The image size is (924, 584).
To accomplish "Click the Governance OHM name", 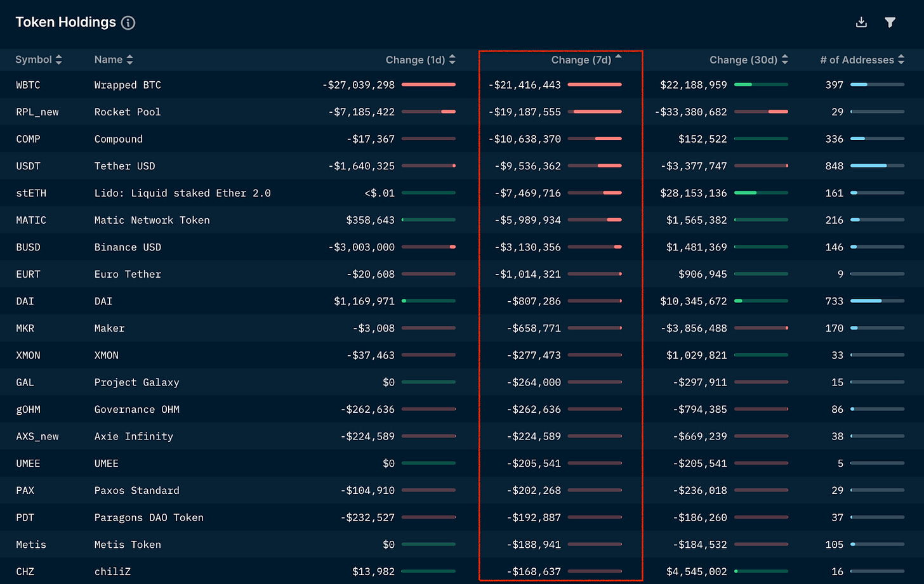I will coord(137,410).
